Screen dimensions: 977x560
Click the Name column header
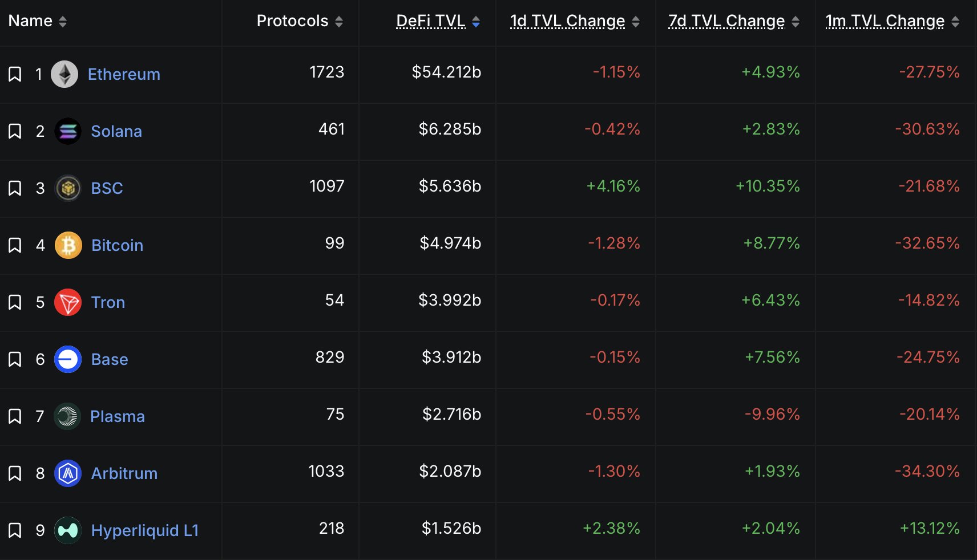point(30,21)
